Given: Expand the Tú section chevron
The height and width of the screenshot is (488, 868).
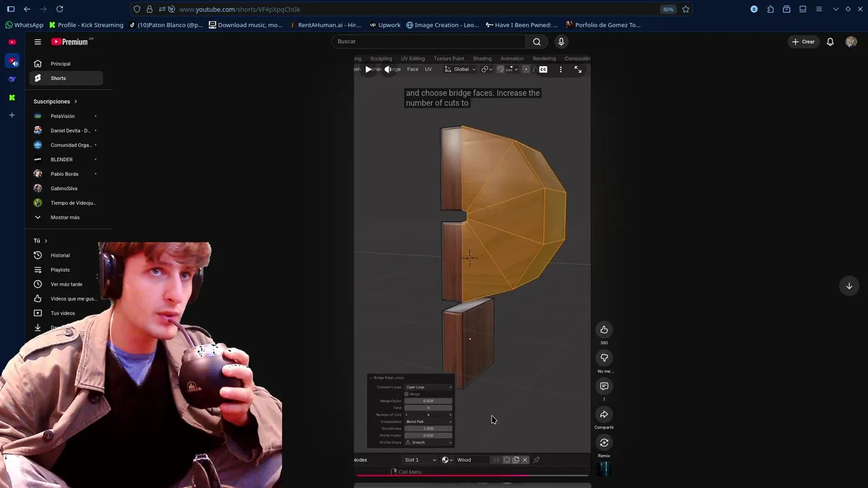Looking at the screenshot, I should click(45, 241).
